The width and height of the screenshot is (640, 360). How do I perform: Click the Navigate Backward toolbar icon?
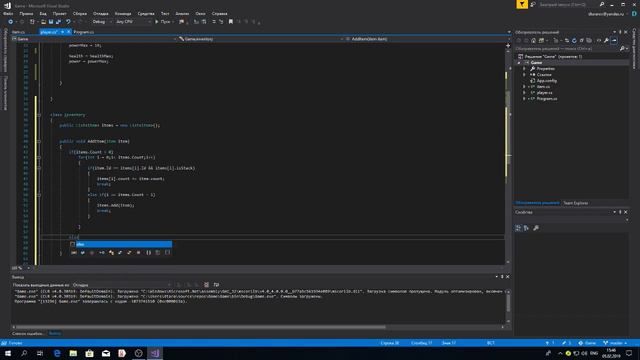tap(11, 22)
